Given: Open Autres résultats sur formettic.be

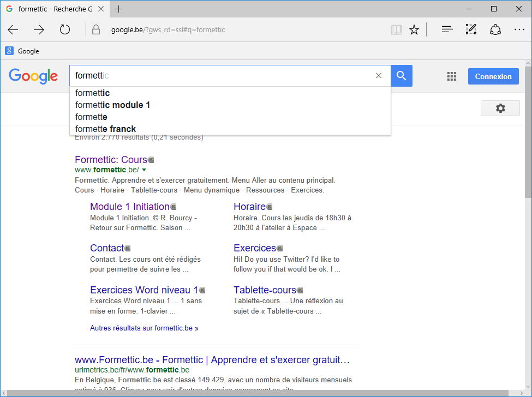Looking at the screenshot, I should pyautogui.click(x=144, y=328).
